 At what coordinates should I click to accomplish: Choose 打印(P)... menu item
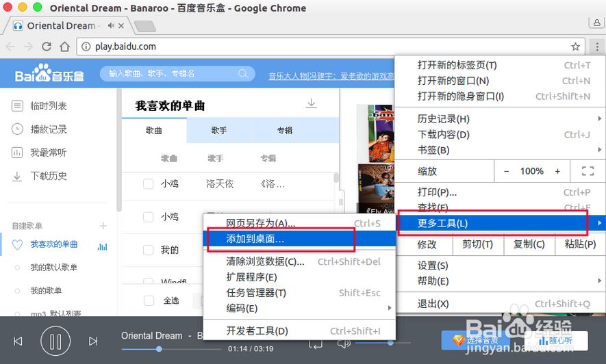click(x=499, y=192)
